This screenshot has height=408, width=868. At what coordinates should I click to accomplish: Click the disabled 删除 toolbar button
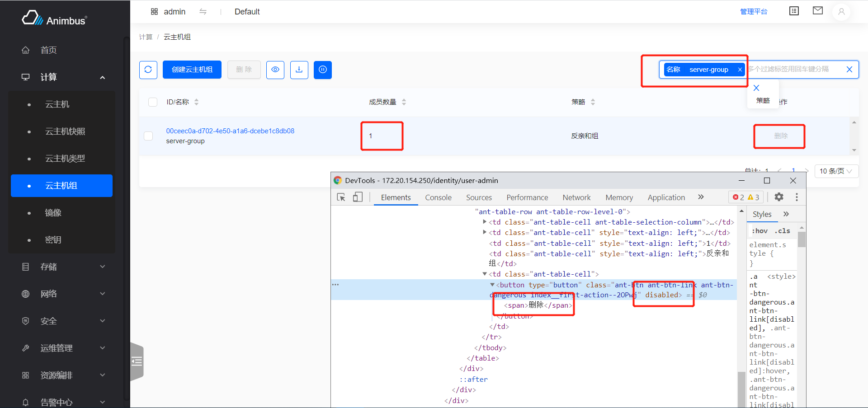(244, 70)
